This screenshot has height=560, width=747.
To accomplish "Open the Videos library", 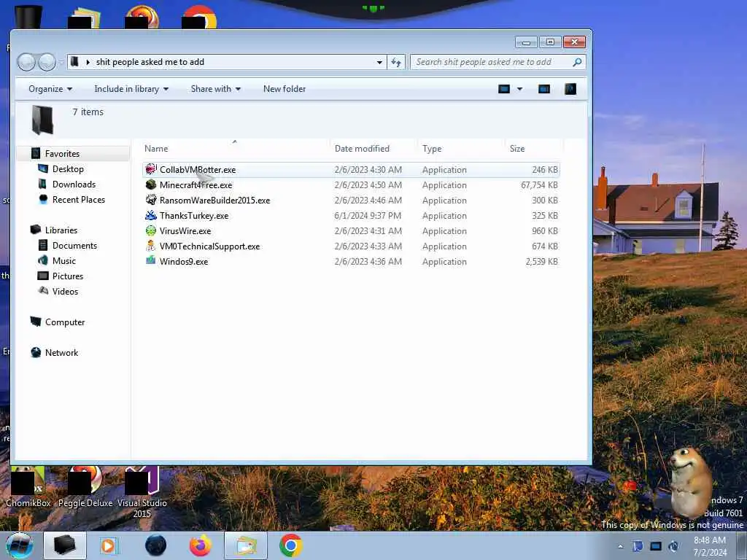I will point(65,291).
